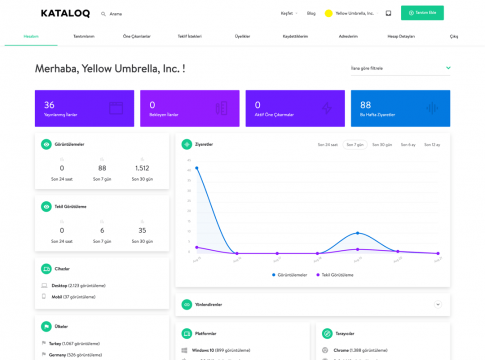Click the Arama search field
Image resolution: width=485 pixels, height=360 pixels.
[116, 14]
